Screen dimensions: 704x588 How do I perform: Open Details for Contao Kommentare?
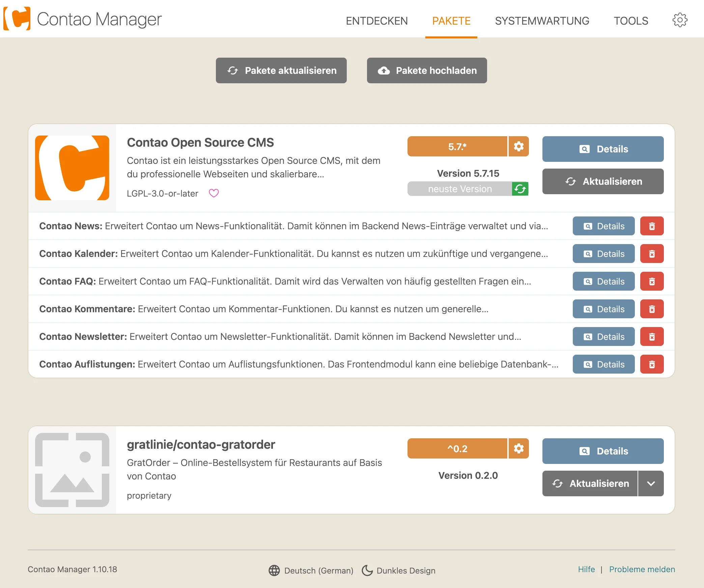604,309
